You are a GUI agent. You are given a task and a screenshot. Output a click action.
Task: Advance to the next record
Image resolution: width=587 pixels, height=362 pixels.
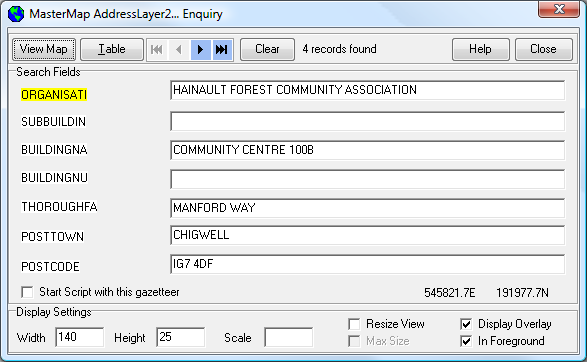201,49
